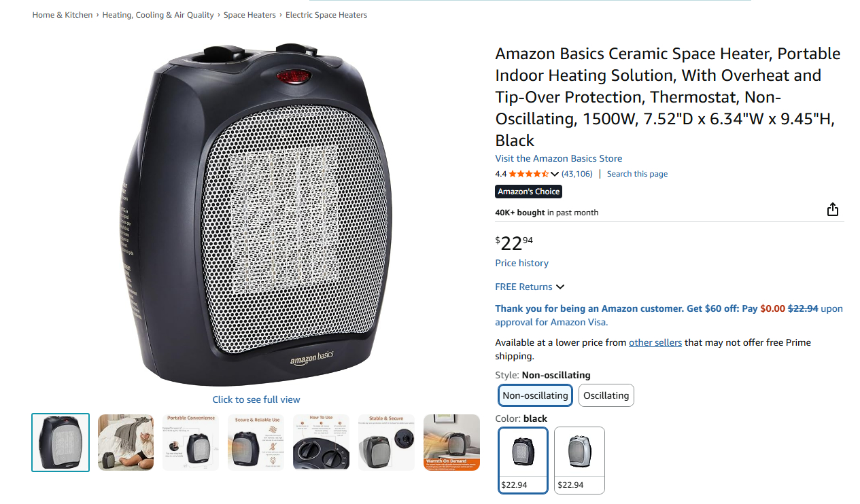Screen dimensions: 860x504
Task: Select the Portable Convenience thumbnail
Action: pyautogui.click(x=191, y=442)
